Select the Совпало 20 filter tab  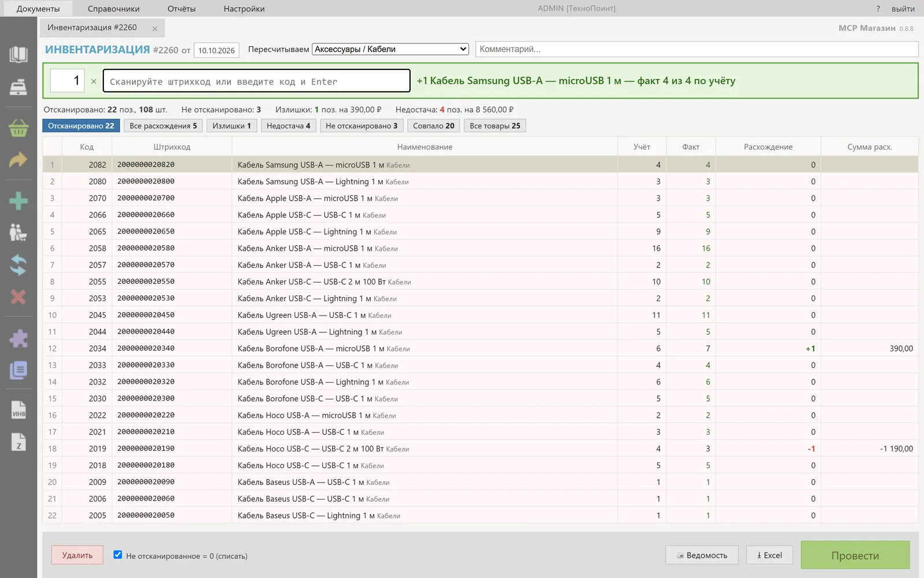tap(434, 126)
